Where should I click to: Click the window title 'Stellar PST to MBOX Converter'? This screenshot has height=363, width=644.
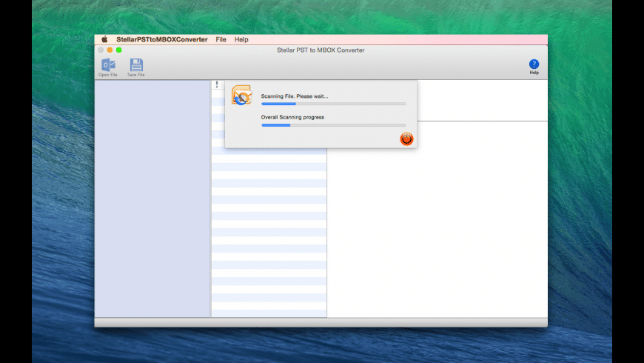pos(321,50)
